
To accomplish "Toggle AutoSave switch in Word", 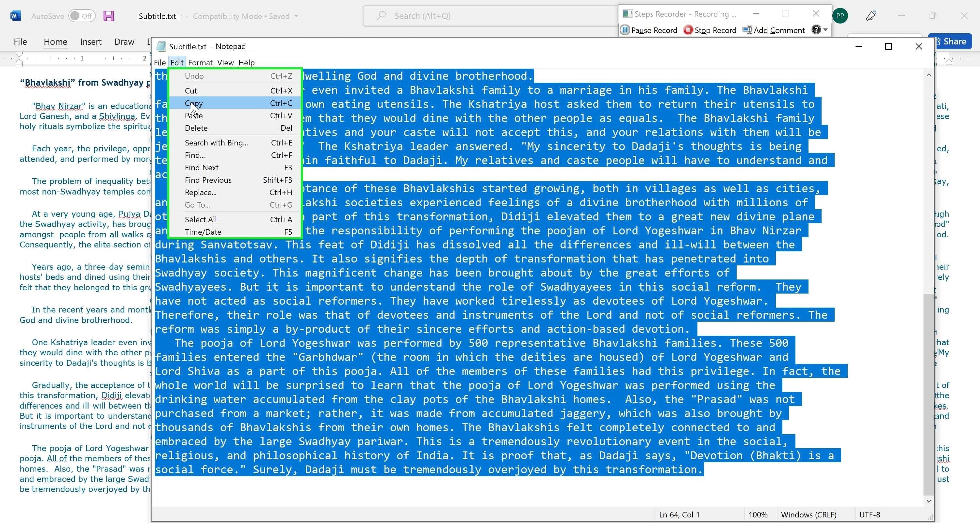I will click(x=82, y=16).
